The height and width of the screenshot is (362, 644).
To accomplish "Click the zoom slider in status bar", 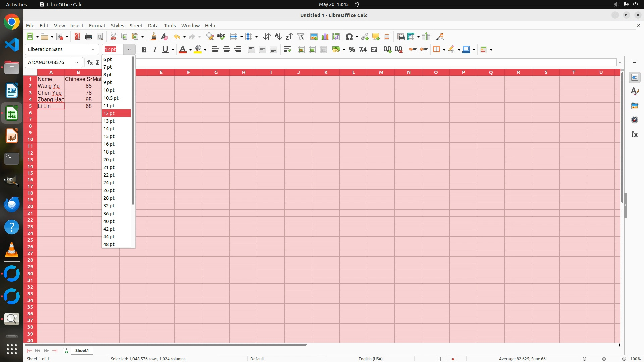I will click(604, 359).
